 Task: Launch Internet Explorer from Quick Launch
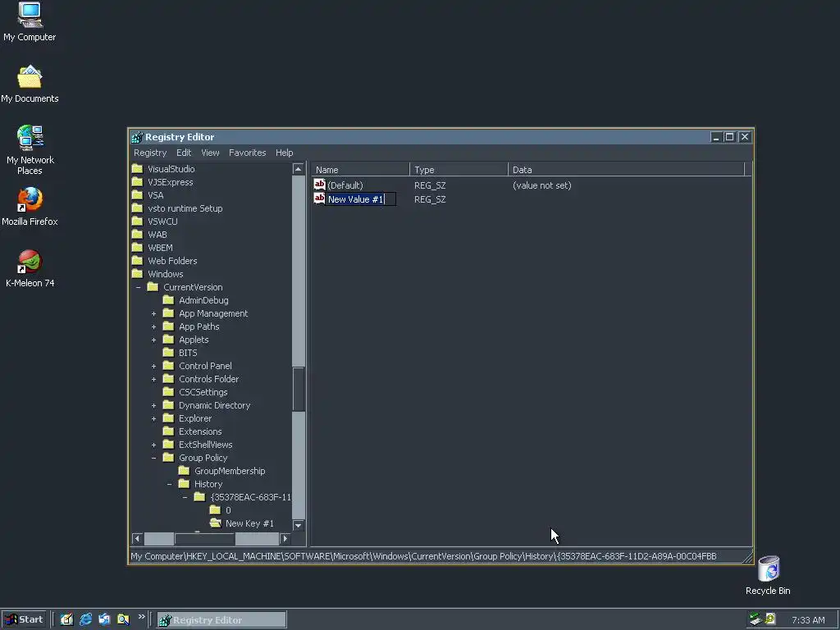[x=85, y=619]
